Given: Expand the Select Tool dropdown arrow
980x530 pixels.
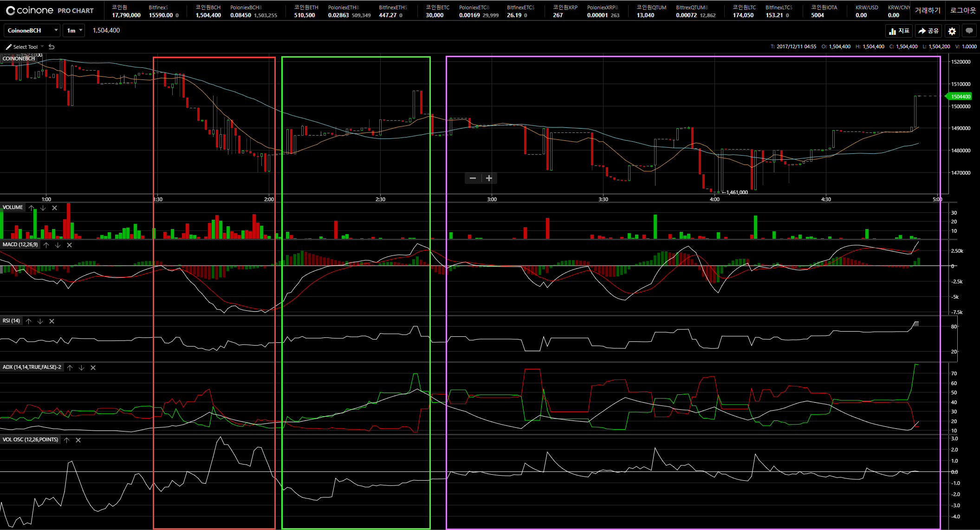Looking at the screenshot, I should point(42,46).
